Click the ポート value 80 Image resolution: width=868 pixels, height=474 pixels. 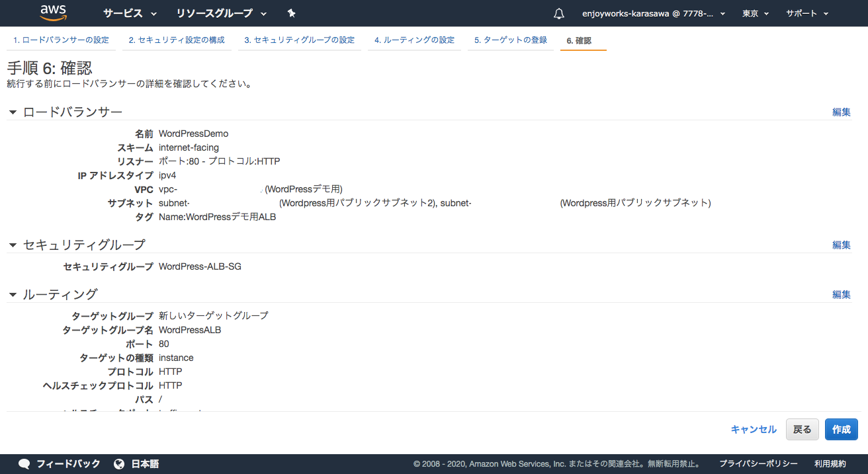click(163, 344)
